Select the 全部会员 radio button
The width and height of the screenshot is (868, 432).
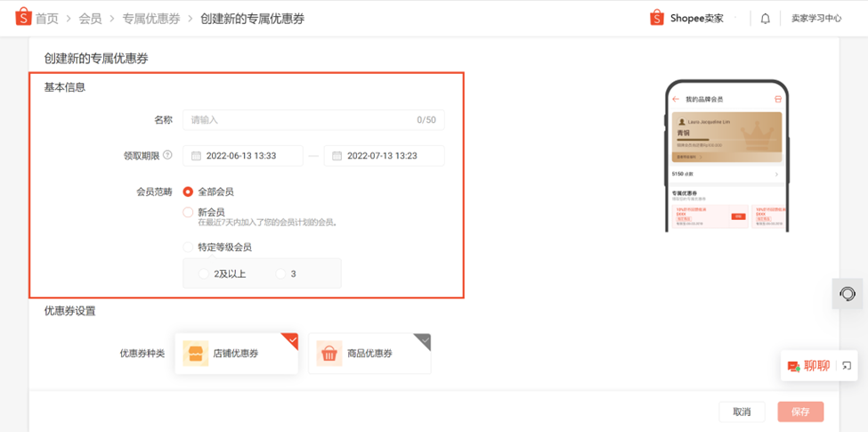pyautogui.click(x=188, y=192)
